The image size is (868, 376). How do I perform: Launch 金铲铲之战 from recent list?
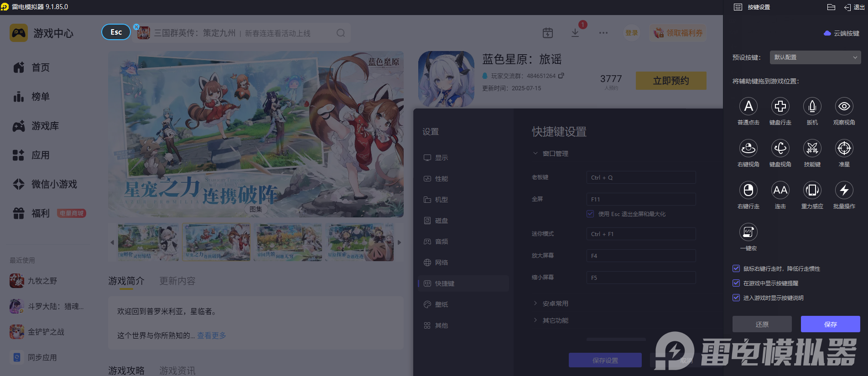coord(37,332)
